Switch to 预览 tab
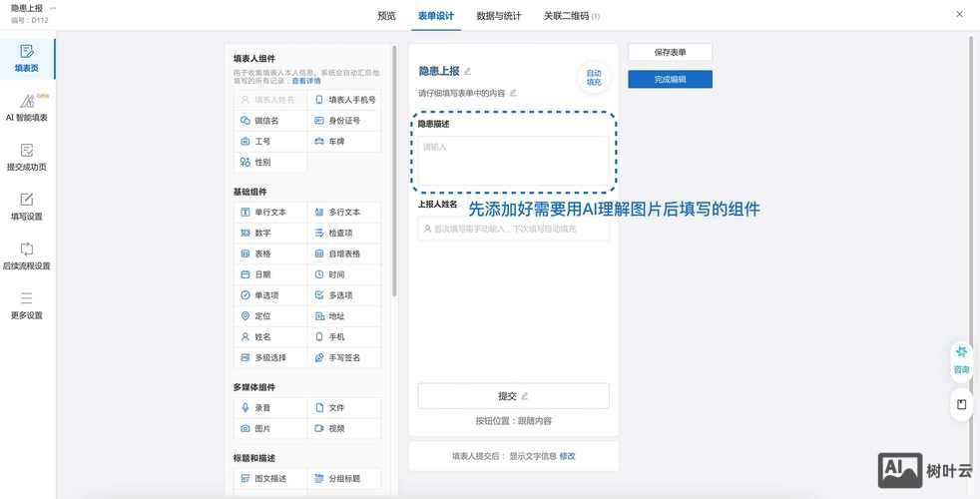 (386, 16)
